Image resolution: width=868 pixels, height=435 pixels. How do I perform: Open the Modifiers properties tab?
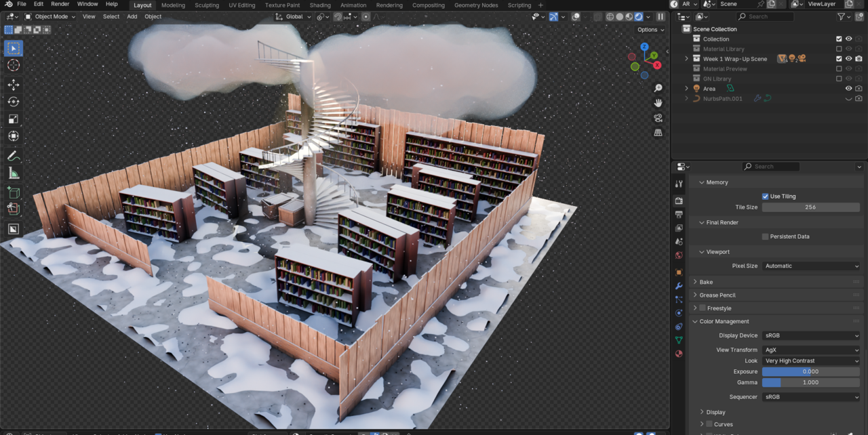point(679,286)
